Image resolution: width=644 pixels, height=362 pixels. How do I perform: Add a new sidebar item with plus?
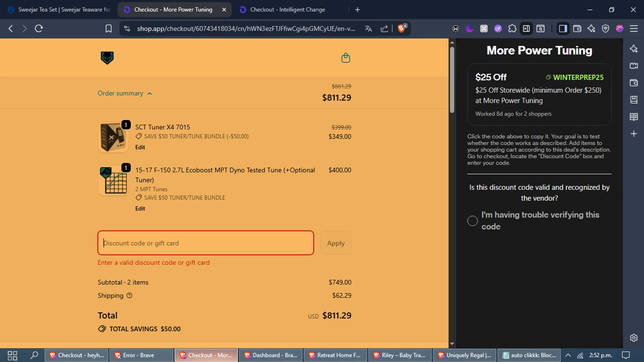coord(634,134)
